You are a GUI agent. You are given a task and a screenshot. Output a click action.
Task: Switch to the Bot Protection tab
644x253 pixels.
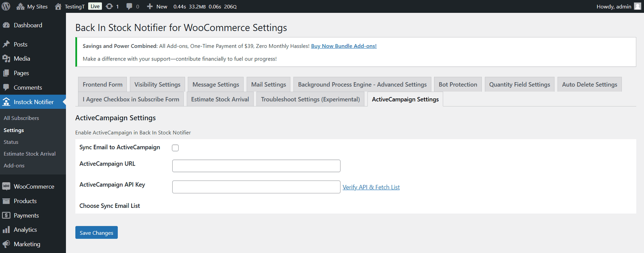click(x=458, y=85)
